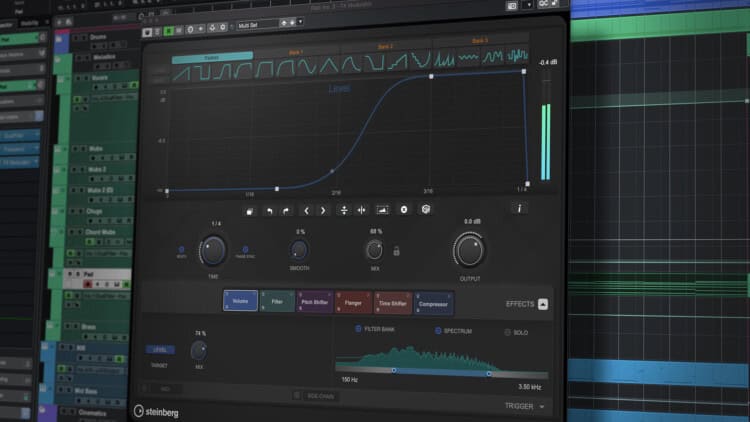Open the info 'i' button
This screenshot has width=750, height=422.
click(x=519, y=209)
